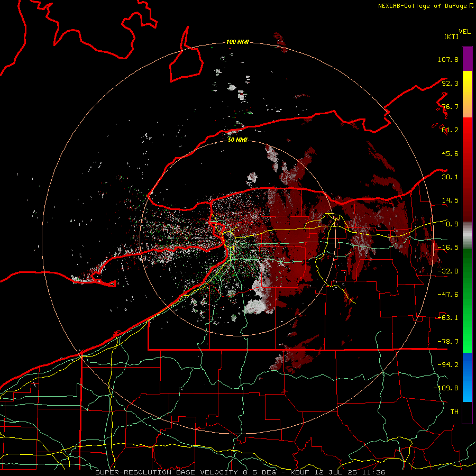Select the 107.8 value on velocity scale

pyautogui.click(x=448, y=59)
